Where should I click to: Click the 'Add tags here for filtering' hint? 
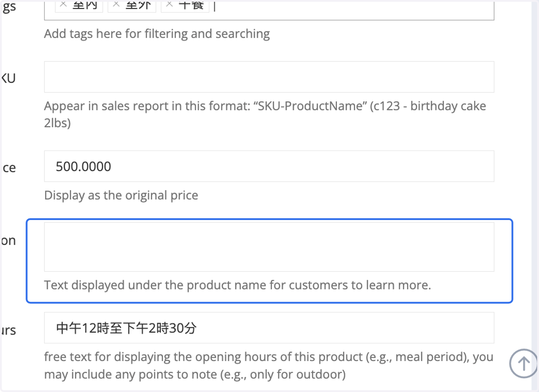[x=157, y=34]
